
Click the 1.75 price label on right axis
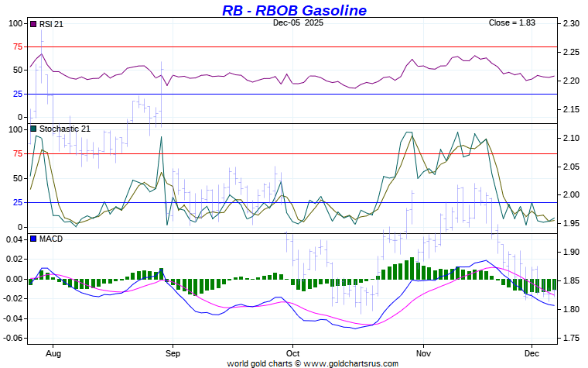[x=571, y=338]
